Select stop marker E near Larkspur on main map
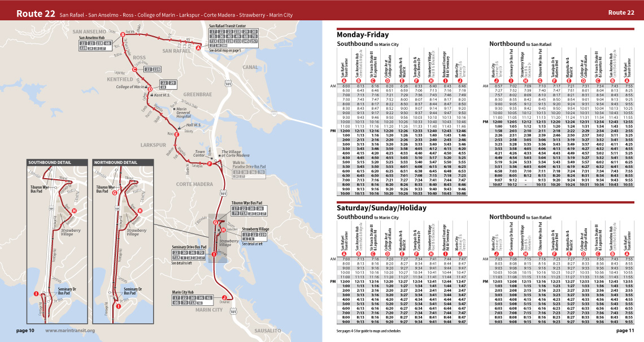Screen dimensions: 644x342 point(177,134)
